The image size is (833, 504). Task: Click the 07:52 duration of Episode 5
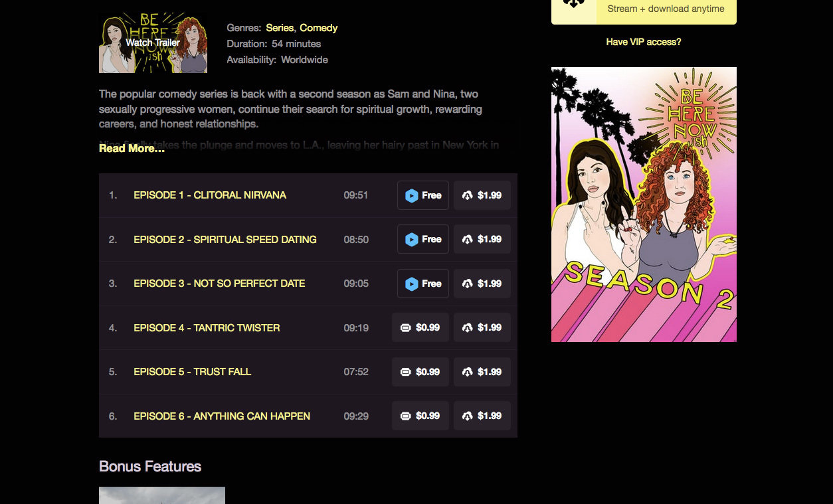pos(356,372)
